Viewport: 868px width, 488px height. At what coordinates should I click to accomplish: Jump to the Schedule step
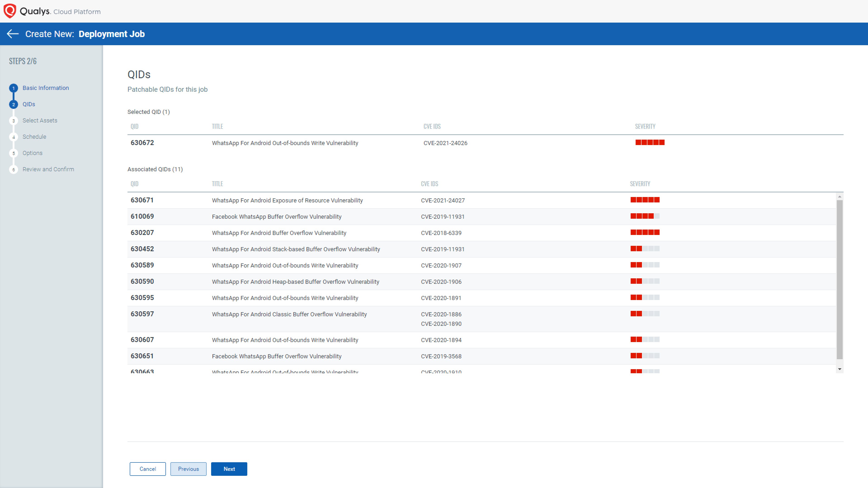34,137
